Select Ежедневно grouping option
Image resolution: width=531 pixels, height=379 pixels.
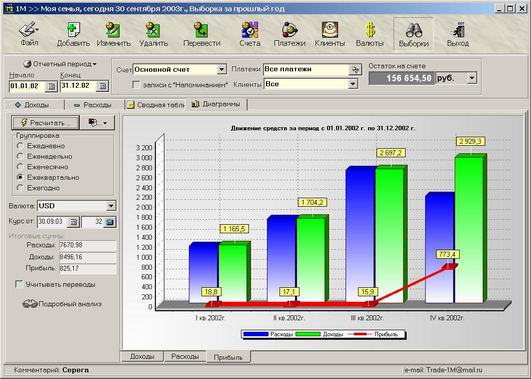point(20,146)
